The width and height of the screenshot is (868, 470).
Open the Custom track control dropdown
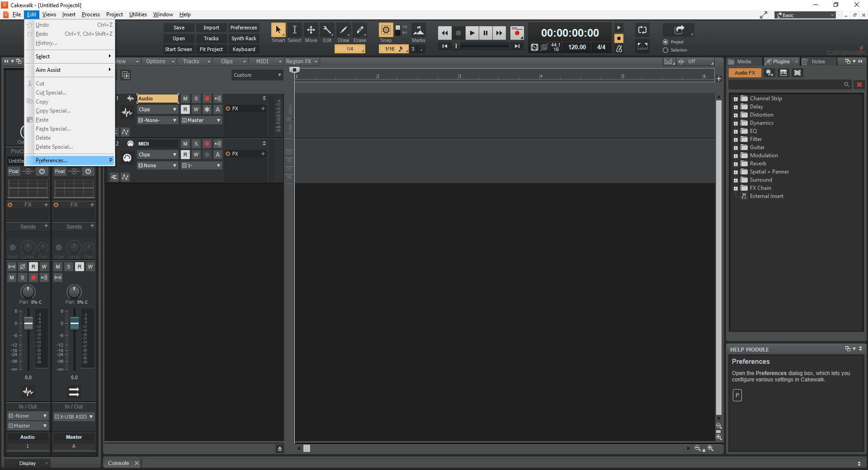258,75
